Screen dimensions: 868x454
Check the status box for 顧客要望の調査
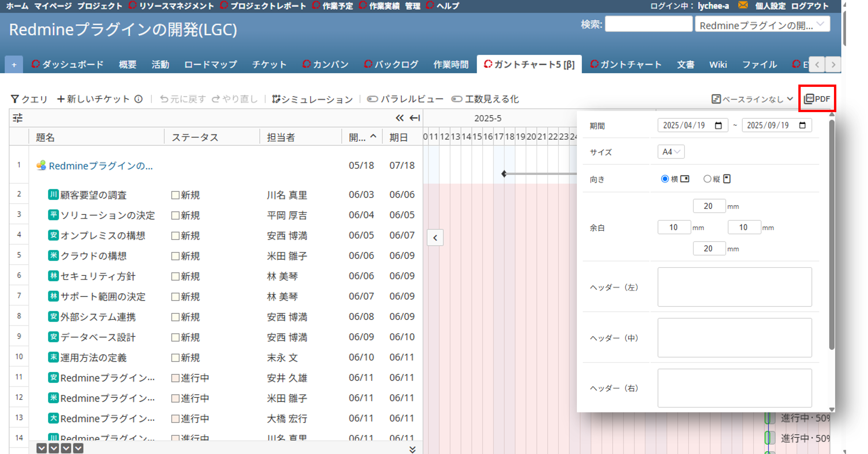coord(175,195)
